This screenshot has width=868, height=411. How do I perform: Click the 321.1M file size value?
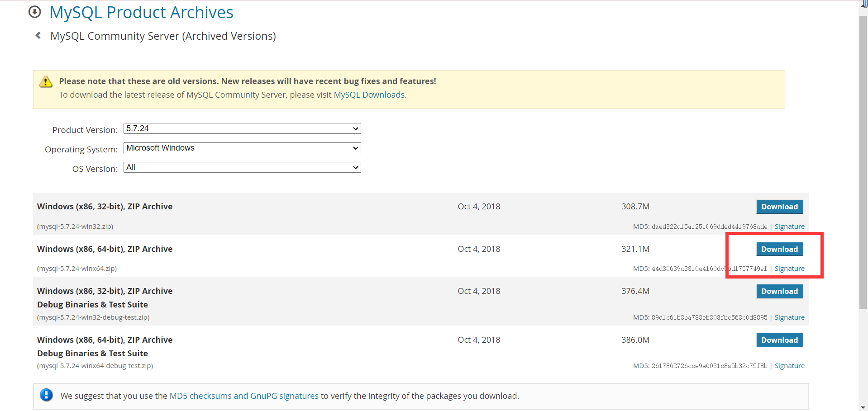coord(635,249)
